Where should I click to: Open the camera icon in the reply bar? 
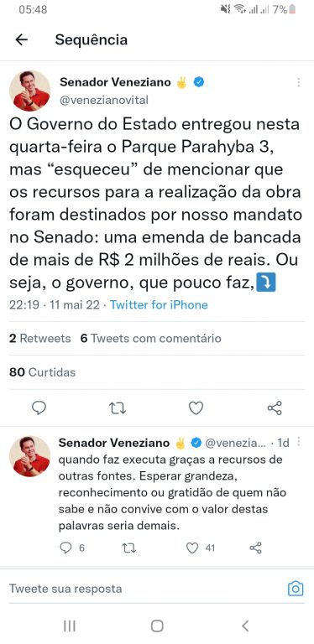tap(296, 589)
